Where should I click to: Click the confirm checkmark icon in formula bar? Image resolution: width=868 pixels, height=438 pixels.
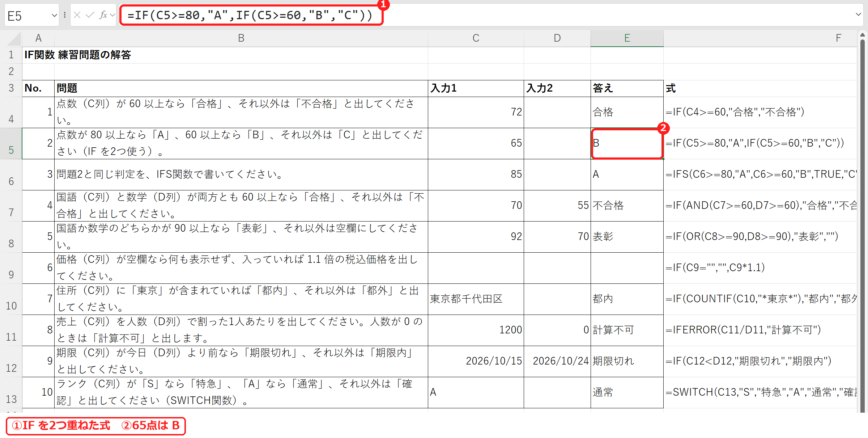tap(90, 15)
